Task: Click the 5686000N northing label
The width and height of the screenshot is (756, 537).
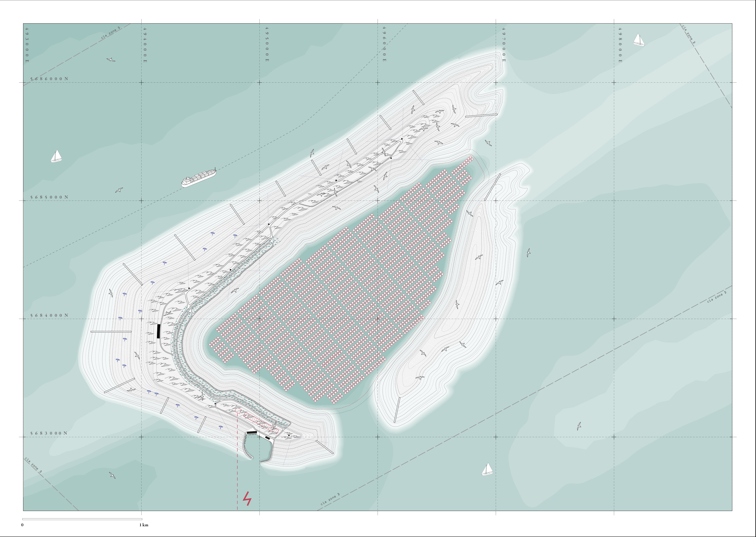Action: pyautogui.click(x=49, y=79)
